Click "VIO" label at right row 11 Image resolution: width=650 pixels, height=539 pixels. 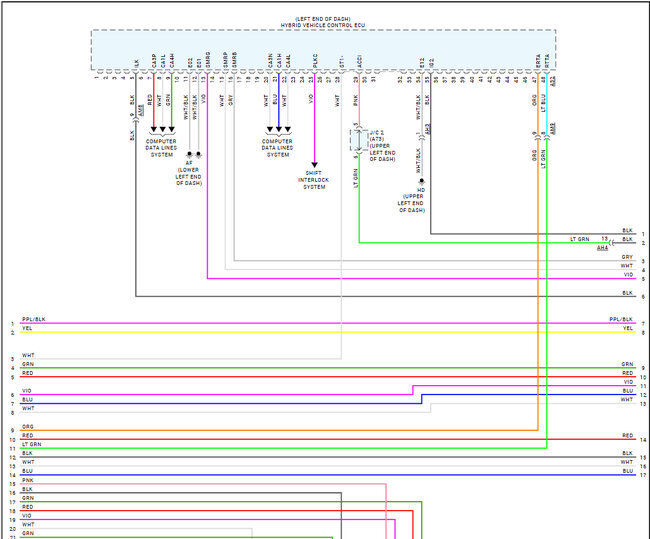628,382
